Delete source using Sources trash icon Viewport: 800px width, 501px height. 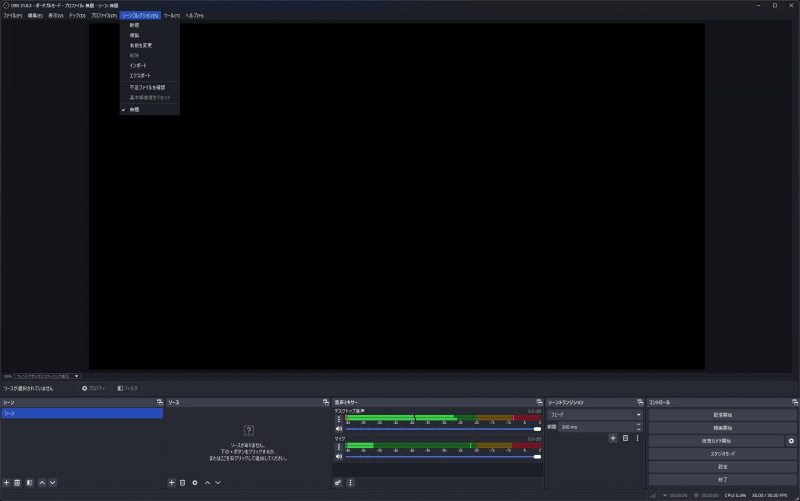pos(183,483)
